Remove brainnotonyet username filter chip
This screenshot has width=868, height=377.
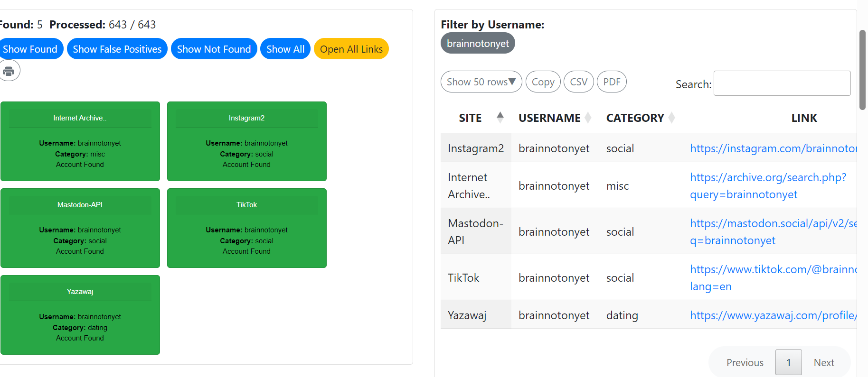tap(478, 43)
